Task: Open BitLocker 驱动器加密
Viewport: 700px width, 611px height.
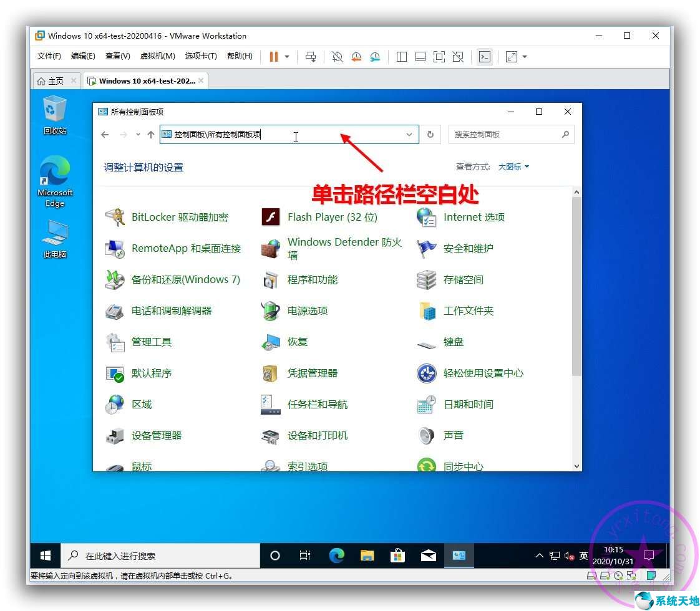Action: (x=167, y=217)
